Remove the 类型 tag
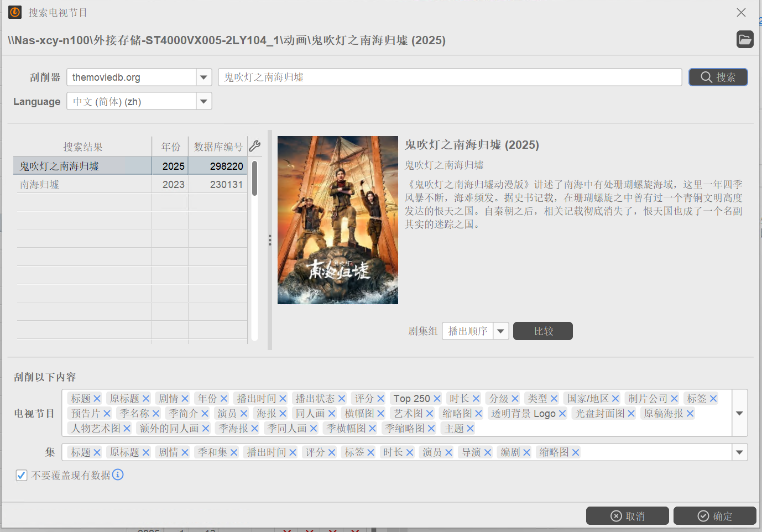 [554, 398]
